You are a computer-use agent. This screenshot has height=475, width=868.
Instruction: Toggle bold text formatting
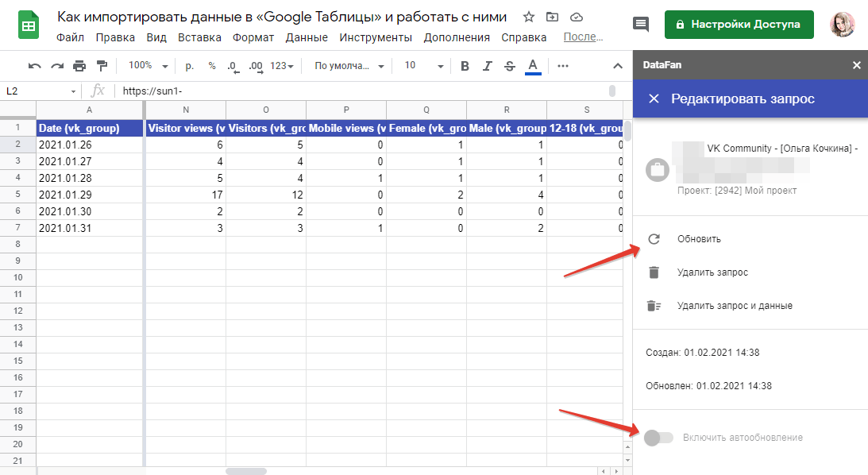[465, 66]
